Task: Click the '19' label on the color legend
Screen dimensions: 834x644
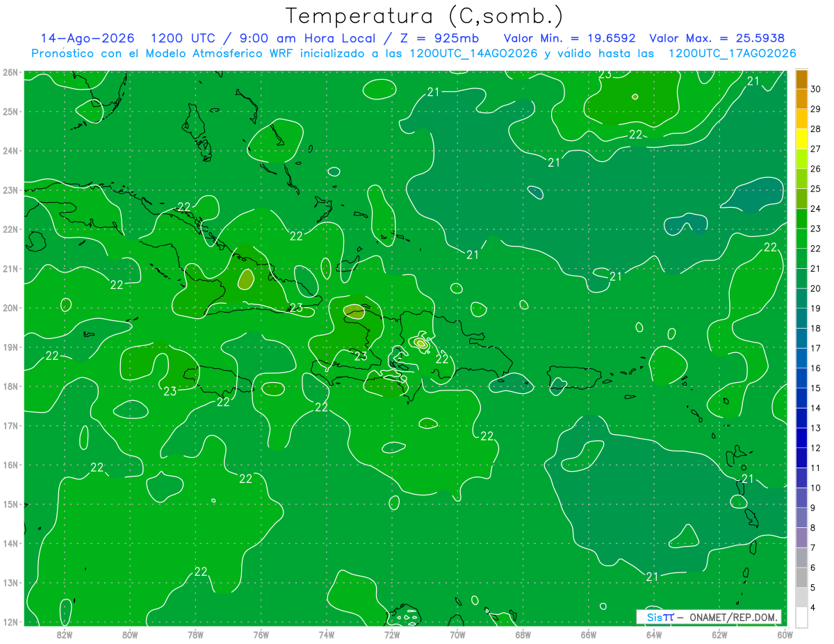Action: (816, 308)
